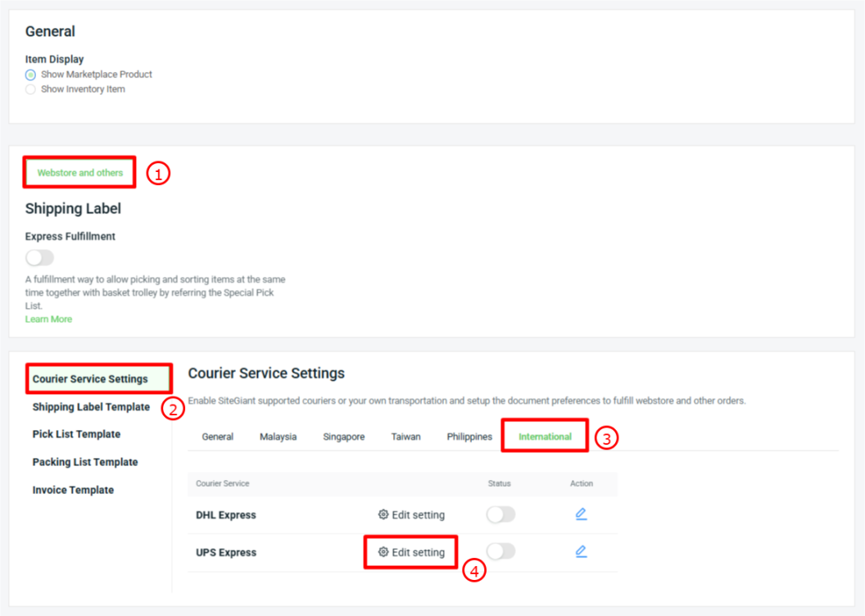865x616 pixels.
Task: Click the DHL Express pencil edit icon
Action: (x=581, y=514)
